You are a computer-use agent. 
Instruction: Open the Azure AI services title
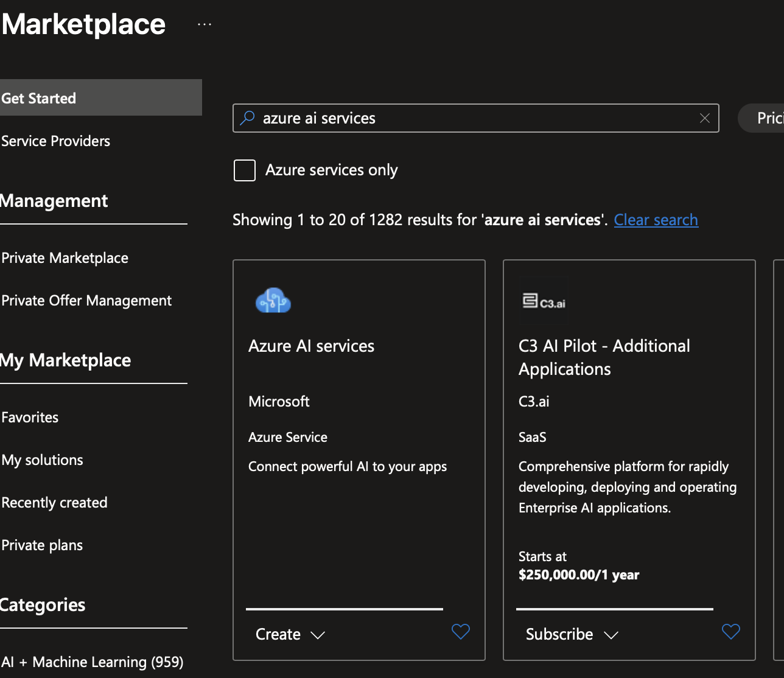pos(312,346)
